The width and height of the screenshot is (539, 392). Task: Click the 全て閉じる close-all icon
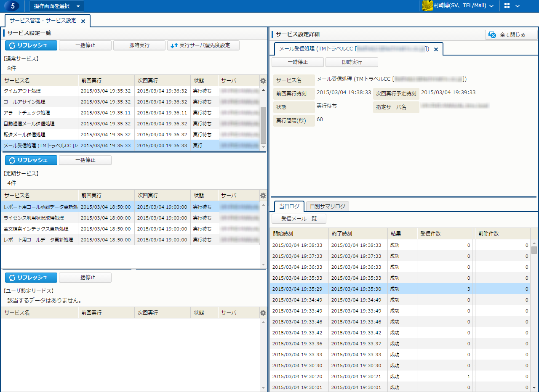[x=492, y=35]
